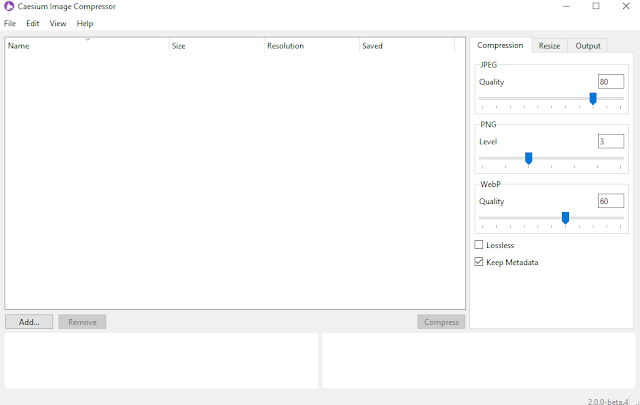Click the 2.0.0-beta.4 version label
Screen dimensions: 640x405
click(x=608, y=402)
